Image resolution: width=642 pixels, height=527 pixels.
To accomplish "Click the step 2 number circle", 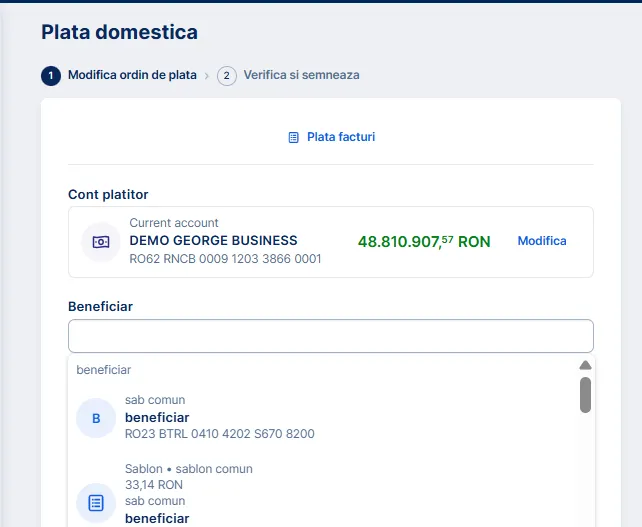I will (227, 75).
